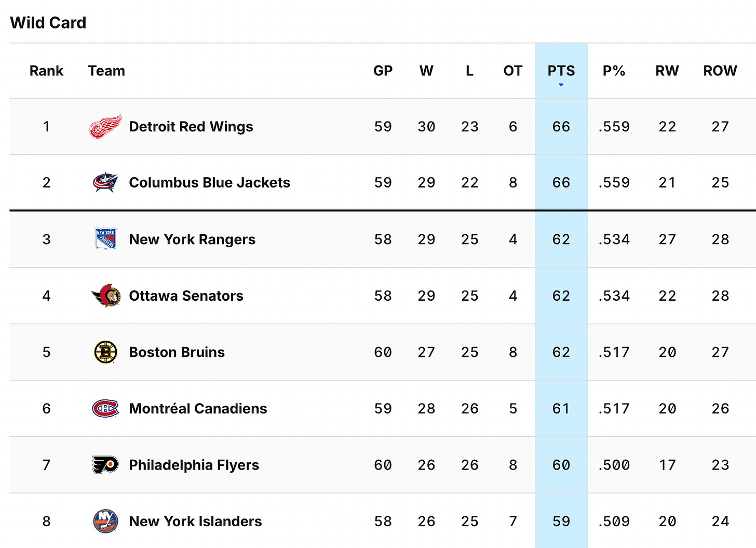Screen dimensions: 756x548
Task: Open Montréal Canadiens team name link
Action: [x=198, y=409]
